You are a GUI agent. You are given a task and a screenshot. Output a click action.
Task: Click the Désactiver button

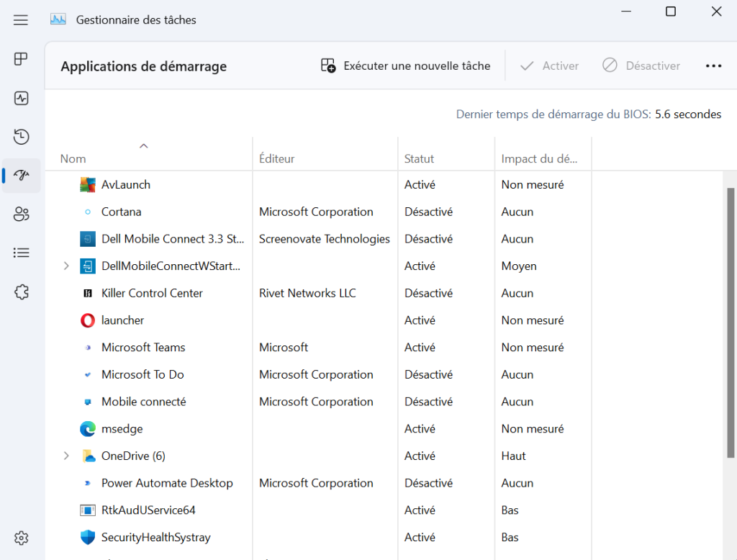point(641,66)
